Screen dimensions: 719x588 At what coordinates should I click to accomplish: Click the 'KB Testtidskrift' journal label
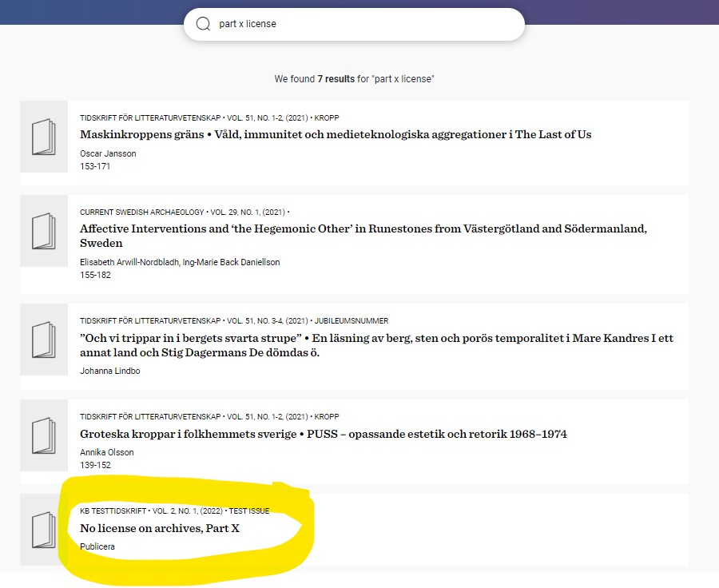[113, 511]
